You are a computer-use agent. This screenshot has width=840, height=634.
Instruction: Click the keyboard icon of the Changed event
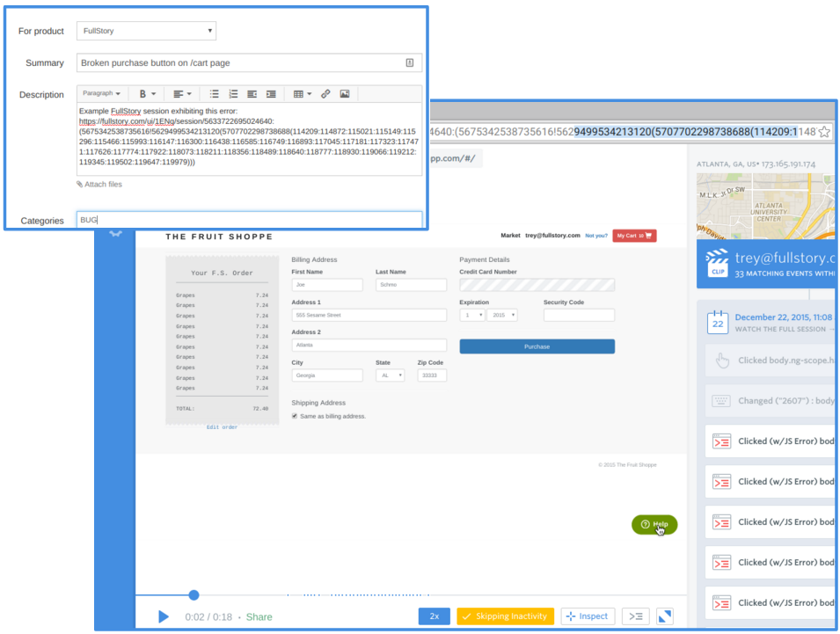tap(721, 400)
